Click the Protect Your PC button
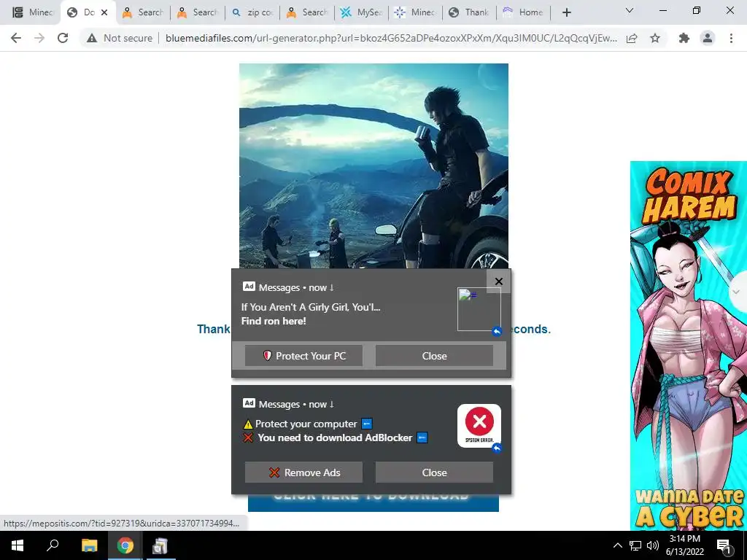 pyautogui.click(x=304, y=356)
